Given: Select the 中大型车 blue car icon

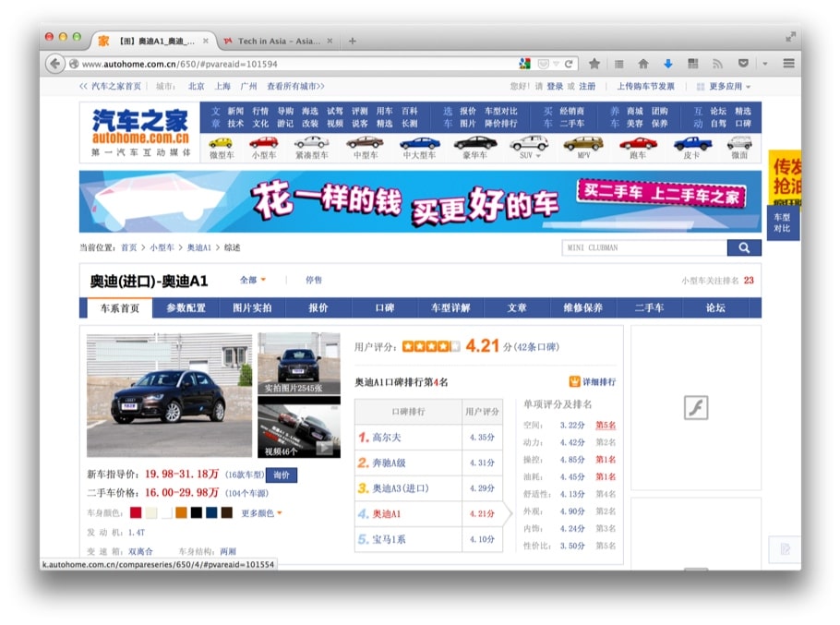Looking at the screenshot, I should pyautogui.click(x=420, y=143).
